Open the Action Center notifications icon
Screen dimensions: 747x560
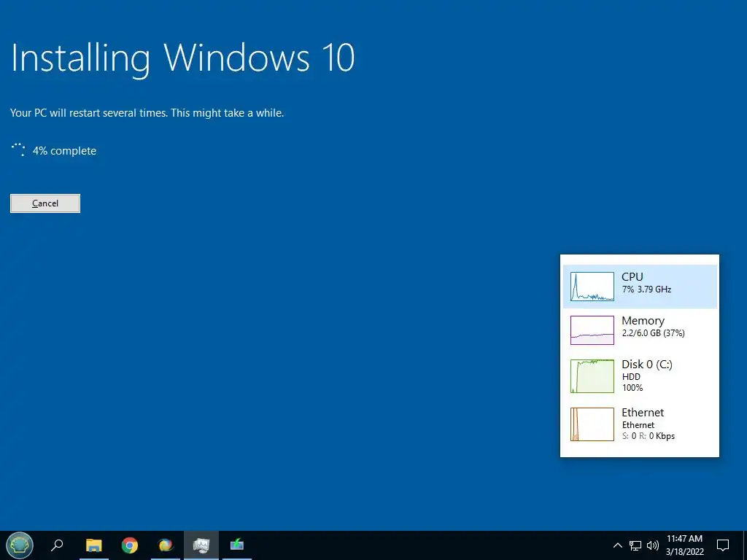click(723, 545)
